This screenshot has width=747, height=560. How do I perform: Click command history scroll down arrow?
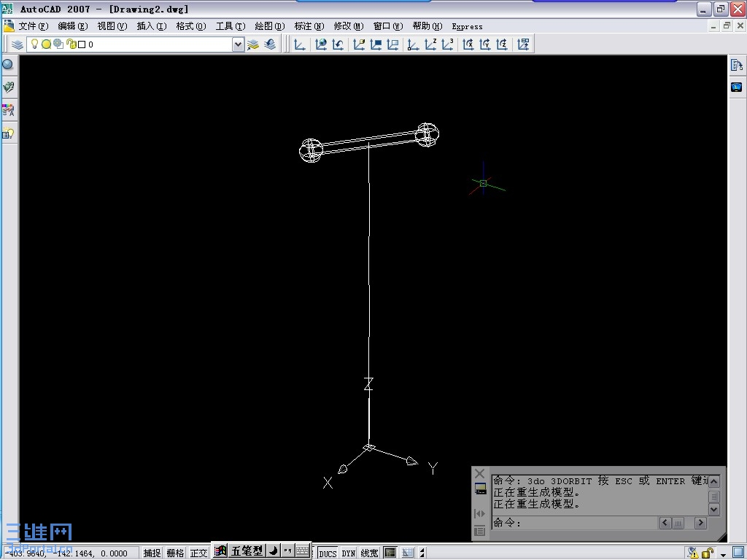[x=713, y=510]
